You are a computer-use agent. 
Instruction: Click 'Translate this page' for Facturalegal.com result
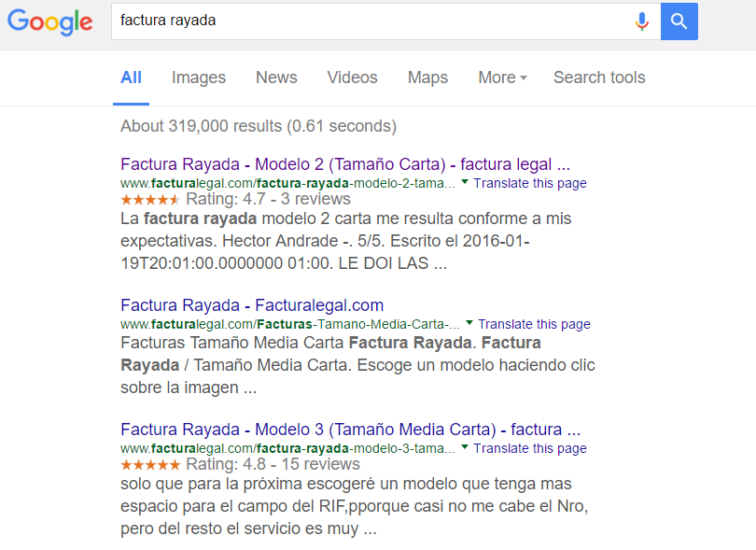[534, 324]
